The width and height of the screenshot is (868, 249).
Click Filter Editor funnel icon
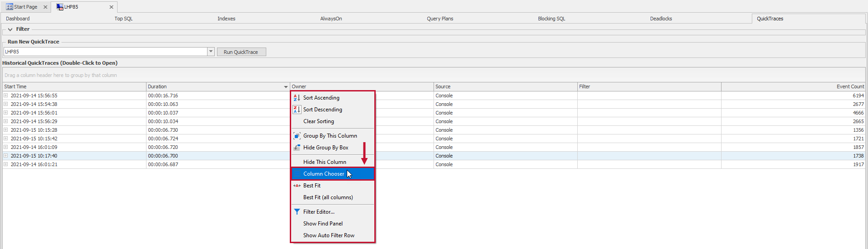click(297, 212)
